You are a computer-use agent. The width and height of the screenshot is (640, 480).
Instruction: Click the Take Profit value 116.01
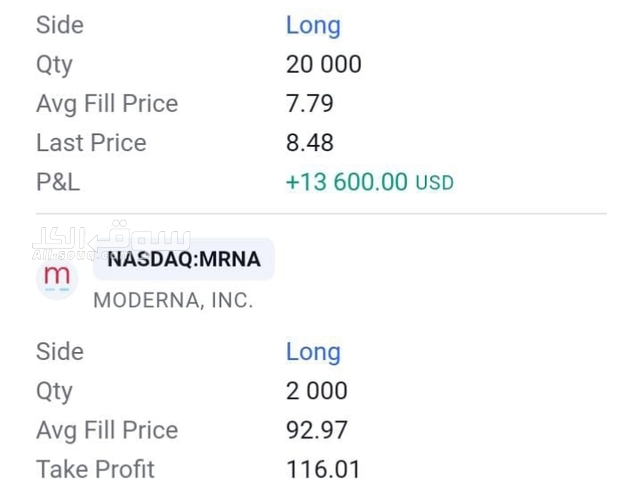322,469
